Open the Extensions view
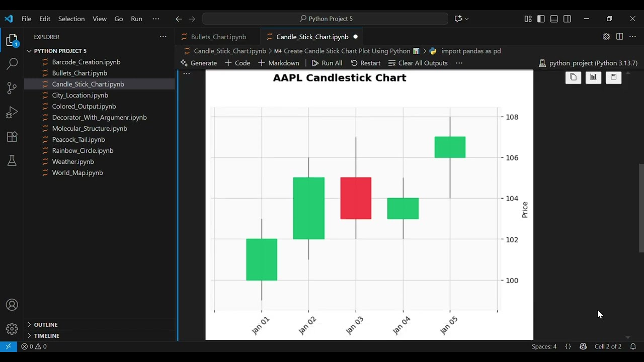The image size is (644, 362). point(12,136)
